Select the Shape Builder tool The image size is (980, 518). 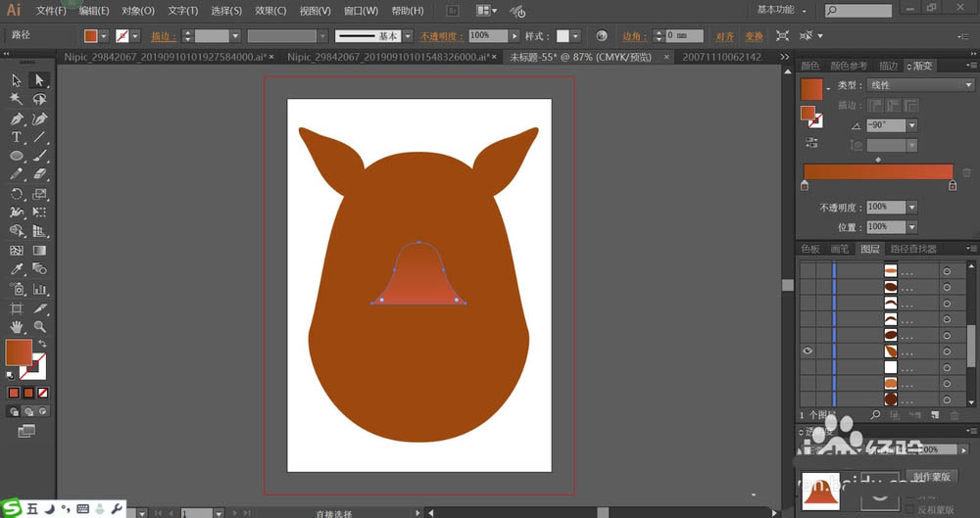click(x=17, y=231)
